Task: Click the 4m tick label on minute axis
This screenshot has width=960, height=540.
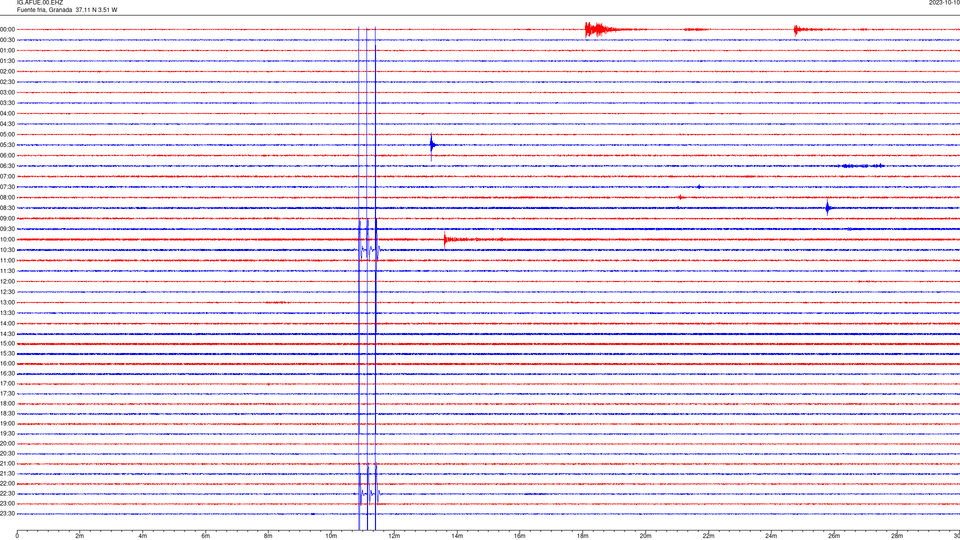Action: [x=143, y=536]
